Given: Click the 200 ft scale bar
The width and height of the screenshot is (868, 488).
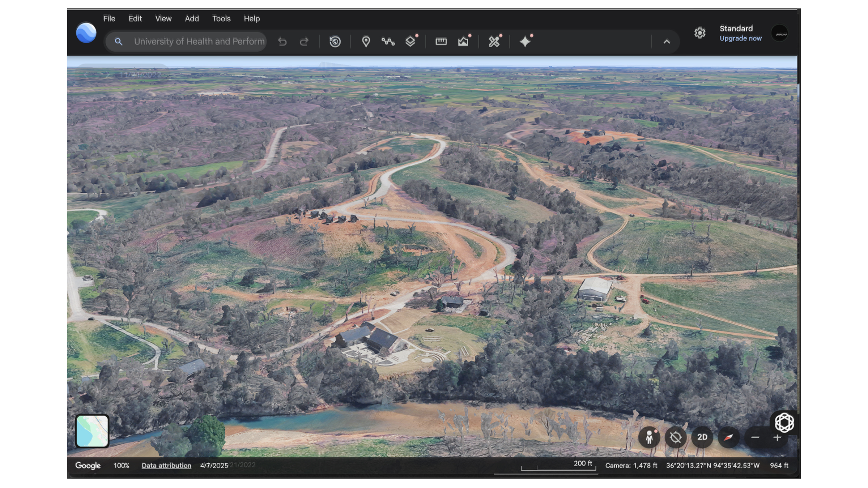Looking at the screenshot, I should [x=558, y=465].
